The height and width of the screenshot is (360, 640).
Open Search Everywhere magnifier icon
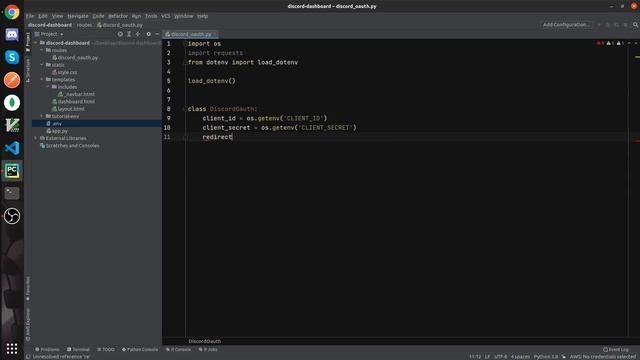636,25
